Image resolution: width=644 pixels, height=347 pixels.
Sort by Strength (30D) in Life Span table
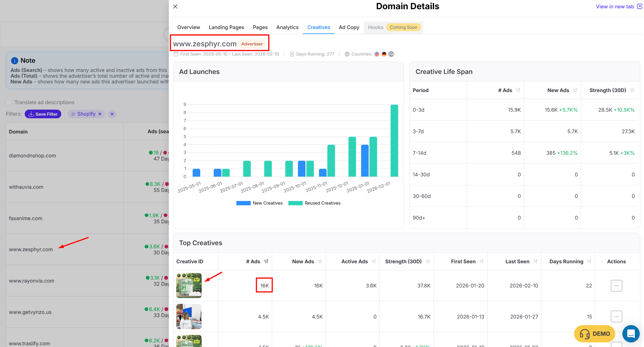(x=632, y=90)
